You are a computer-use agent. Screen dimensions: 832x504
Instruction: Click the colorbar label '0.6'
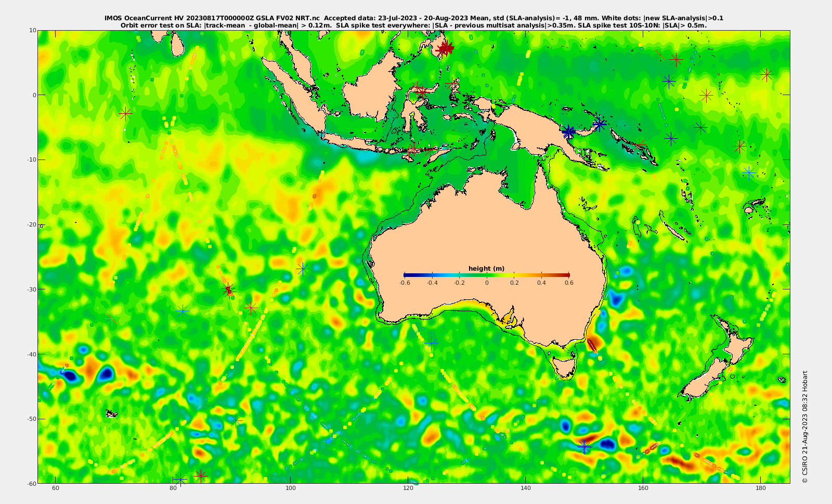(x=569, y=283)
